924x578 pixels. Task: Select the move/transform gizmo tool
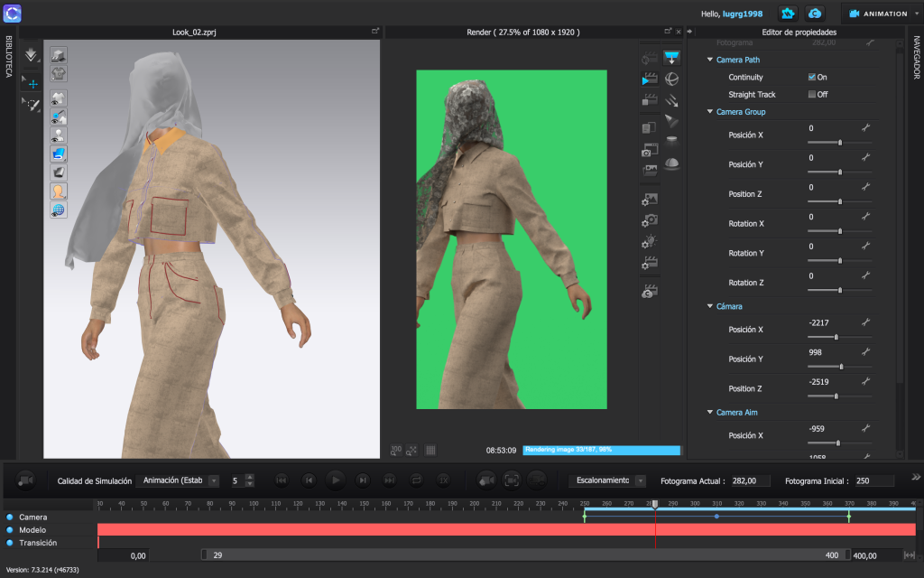pyautogui.click(x=32, y=83)
